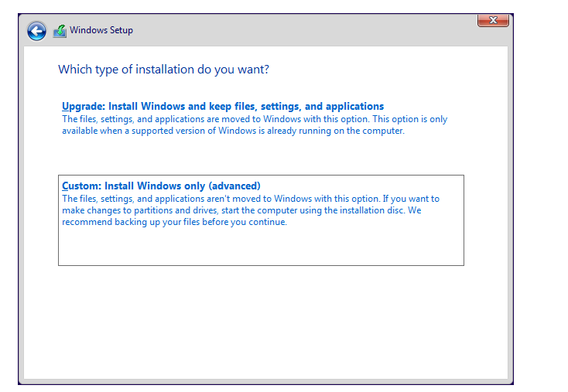Image resolution: width=568 pixels, height=392 pixels.
Task: Click the 'Windows Setup' title text
Action: coord(101,30)
